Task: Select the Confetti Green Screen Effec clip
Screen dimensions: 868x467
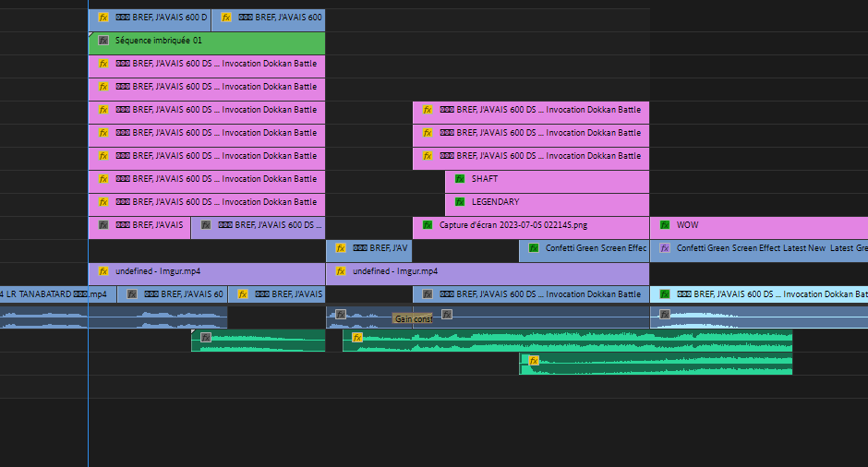Action: (584, 251)
